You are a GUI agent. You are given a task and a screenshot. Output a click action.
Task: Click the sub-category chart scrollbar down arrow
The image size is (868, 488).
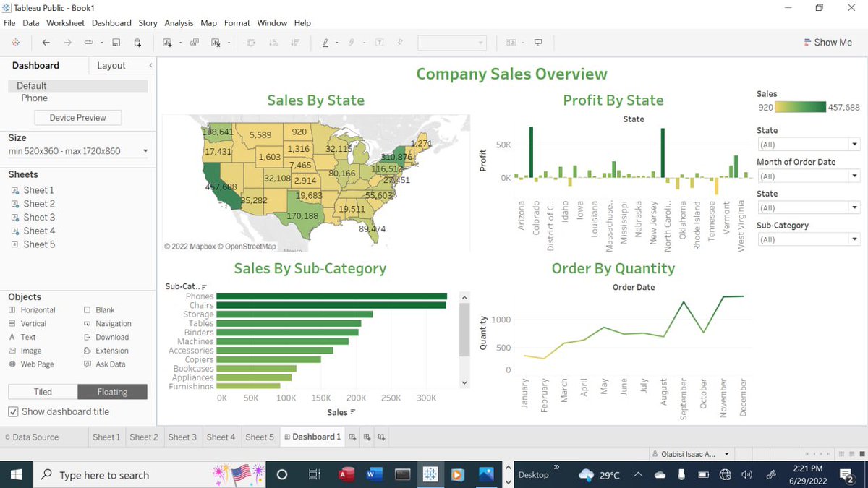click(464, 382)
